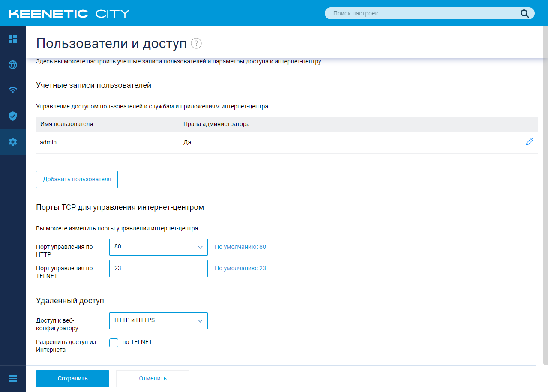Click the Keenetic City logo
548x392 pixels.
[x=69, y=14]
